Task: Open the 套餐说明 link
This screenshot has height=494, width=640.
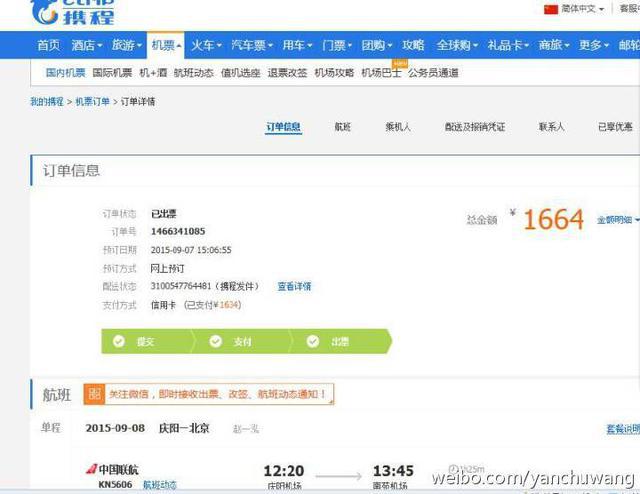Action: coord(623,429)
